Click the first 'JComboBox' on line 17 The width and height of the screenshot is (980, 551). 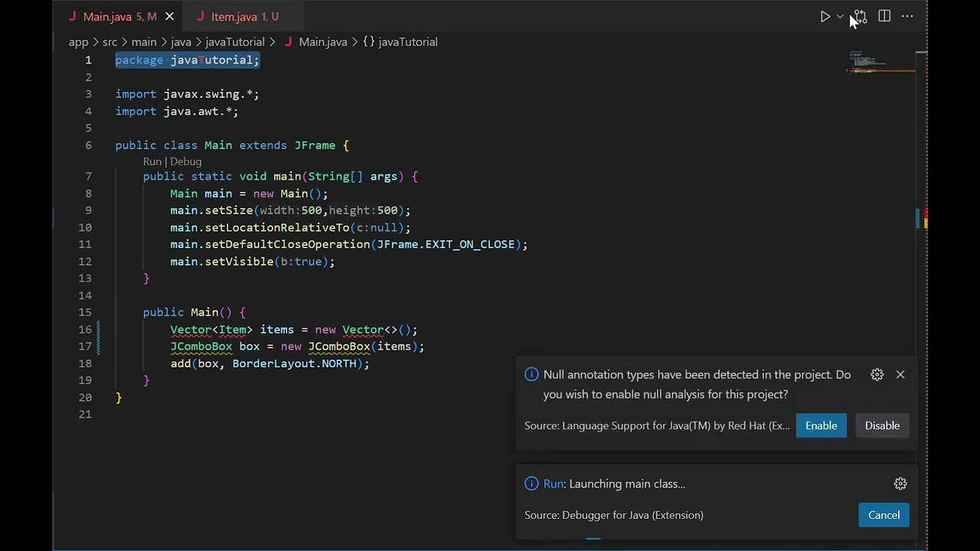pos(201,347)
